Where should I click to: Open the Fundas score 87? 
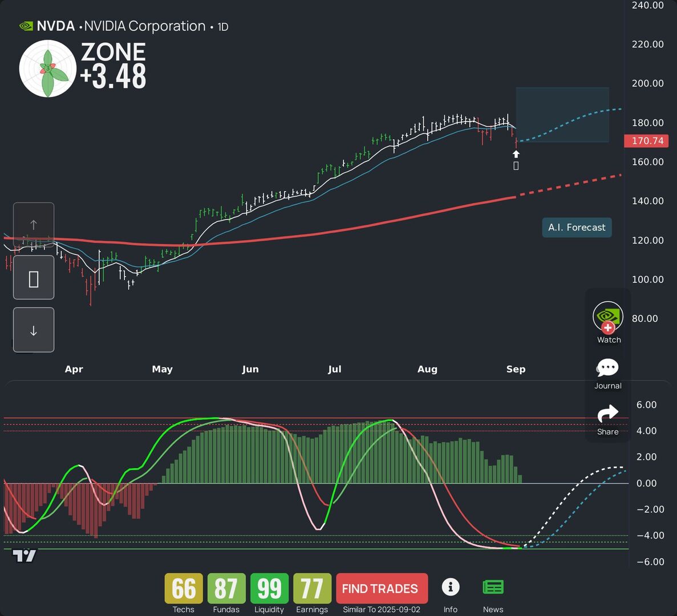pyautogui.click(x=226, y=588)
